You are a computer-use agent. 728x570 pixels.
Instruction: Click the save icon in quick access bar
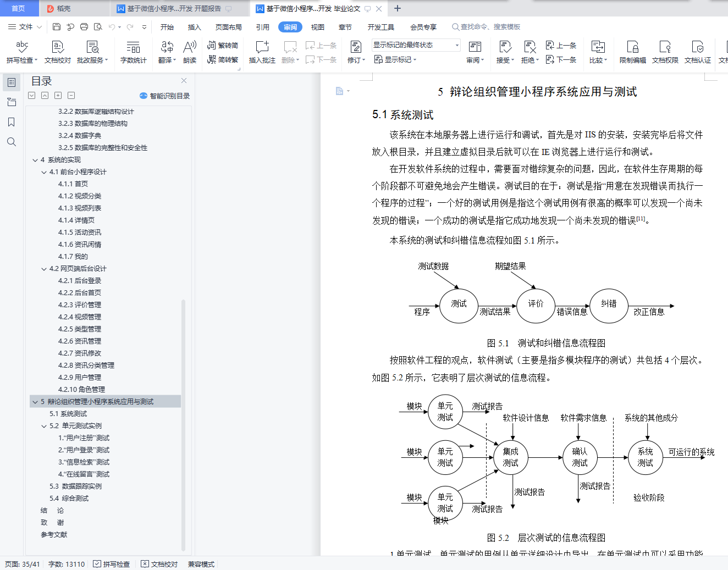[x=57, y=27]
